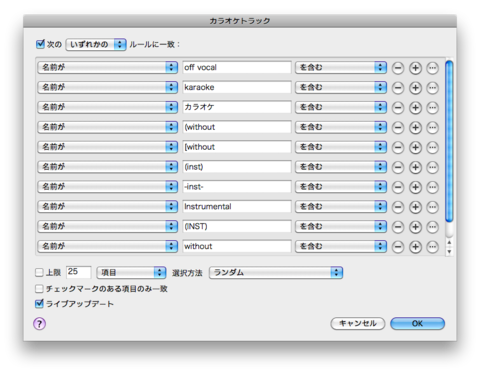Remove the last 'without' rule with minus icon
Viewport: 480px width, 373px height.
(398, 247)
